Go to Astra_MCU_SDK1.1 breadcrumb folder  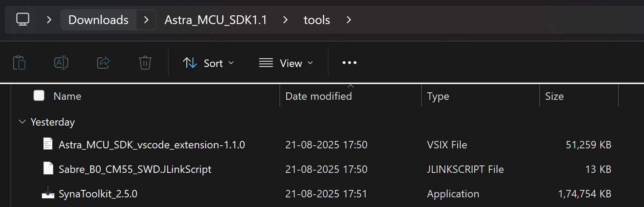[x=216, y=20]
